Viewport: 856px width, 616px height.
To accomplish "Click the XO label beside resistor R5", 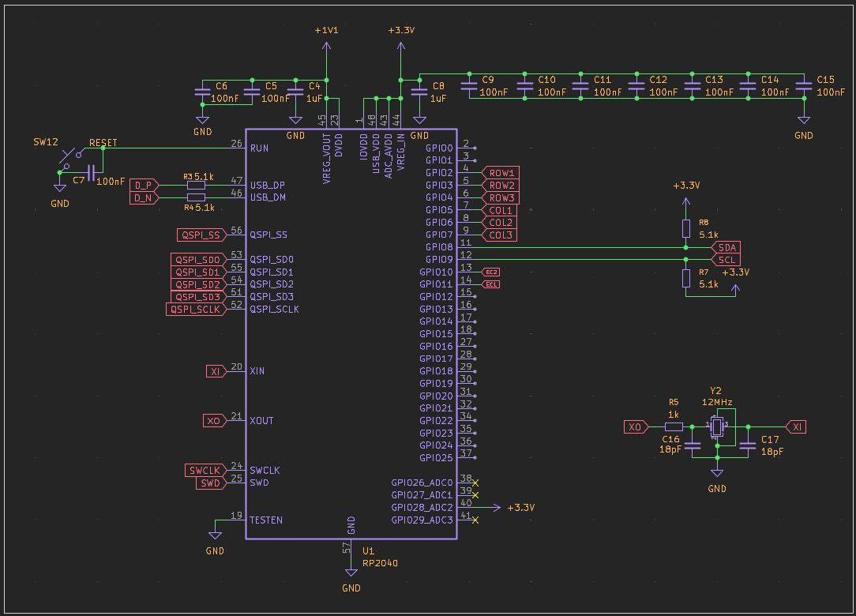I will (x=636, y=427).
